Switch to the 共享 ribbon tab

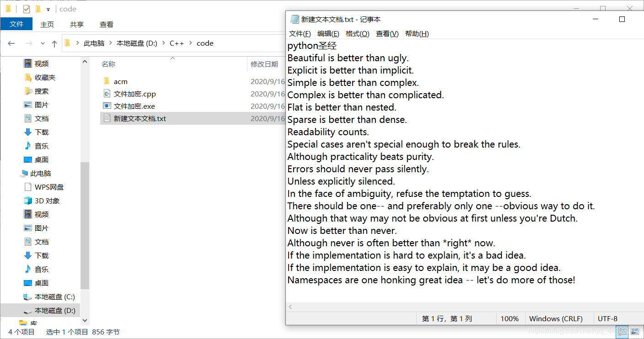pyautogui.click(x=77, y=24)
